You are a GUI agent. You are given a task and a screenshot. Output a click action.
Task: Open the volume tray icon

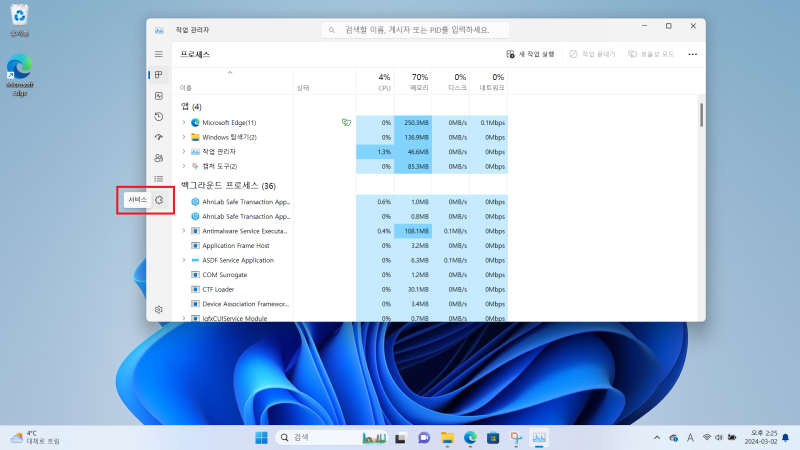click(x=719, y=438)
